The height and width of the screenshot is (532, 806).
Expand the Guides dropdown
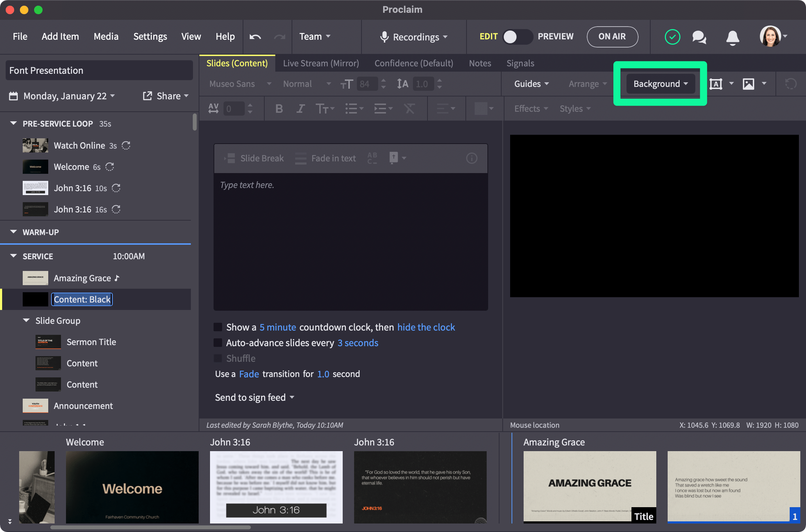pos(530,83)
